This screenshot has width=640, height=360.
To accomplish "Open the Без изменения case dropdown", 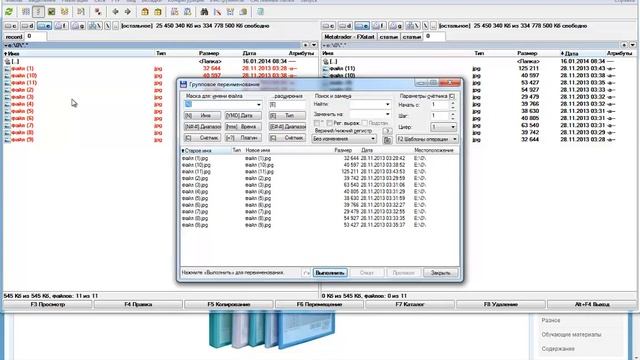I will (x=344, y=139).
